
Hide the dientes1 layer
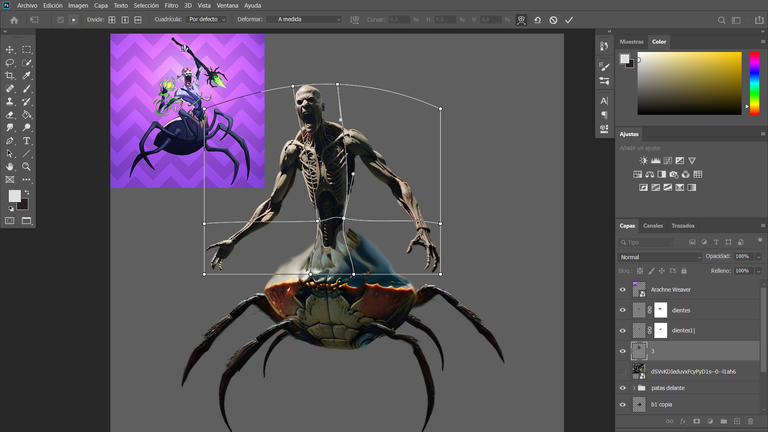623,331
